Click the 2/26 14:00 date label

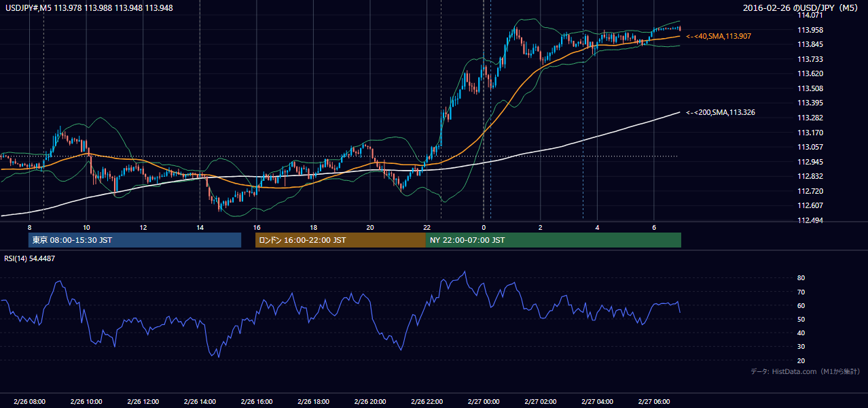[200, 402]
